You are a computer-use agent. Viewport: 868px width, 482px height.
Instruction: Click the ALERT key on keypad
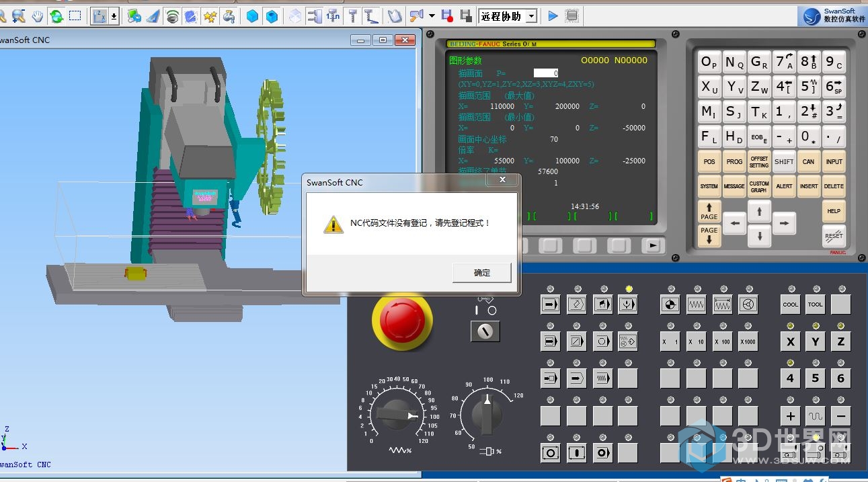pos(784,186)
